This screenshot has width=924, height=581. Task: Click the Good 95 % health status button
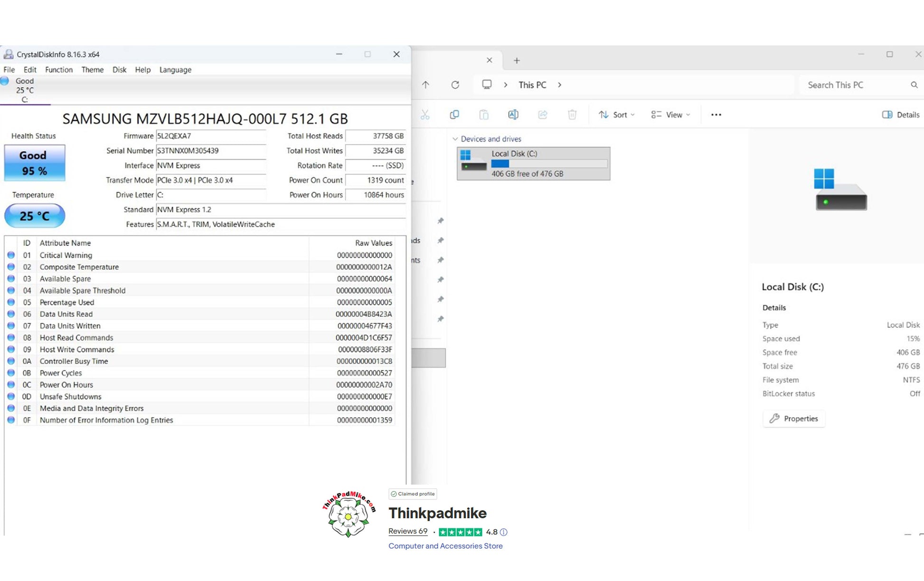(34, 163)
